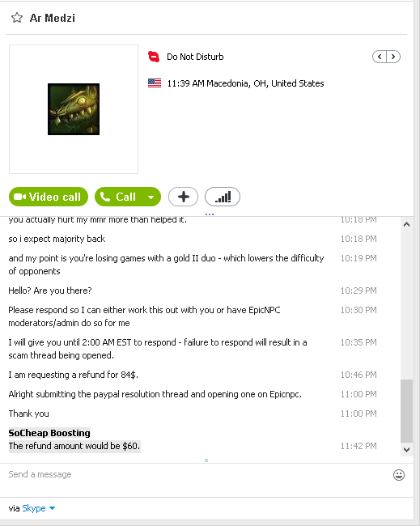Click the Send a message field

[x=198, y=475]
